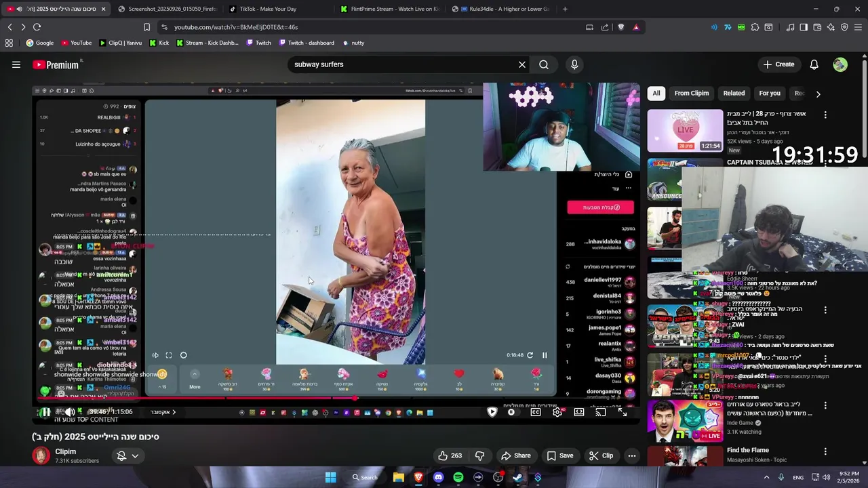
Task: Open the account avatar menu
Action: (840, 64)
